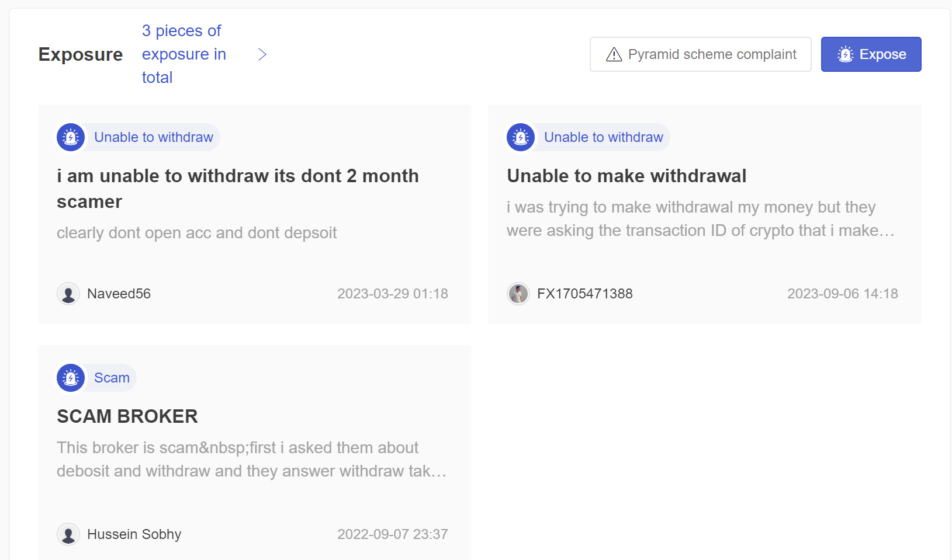Open the Hussein Sobhy username
952x560 pixels.
[134, 534]
